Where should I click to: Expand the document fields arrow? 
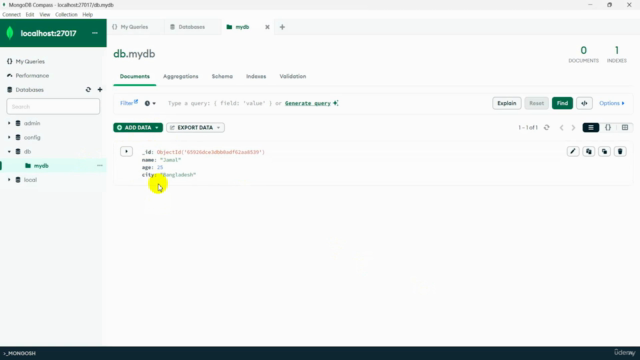(x=127, y=151)
